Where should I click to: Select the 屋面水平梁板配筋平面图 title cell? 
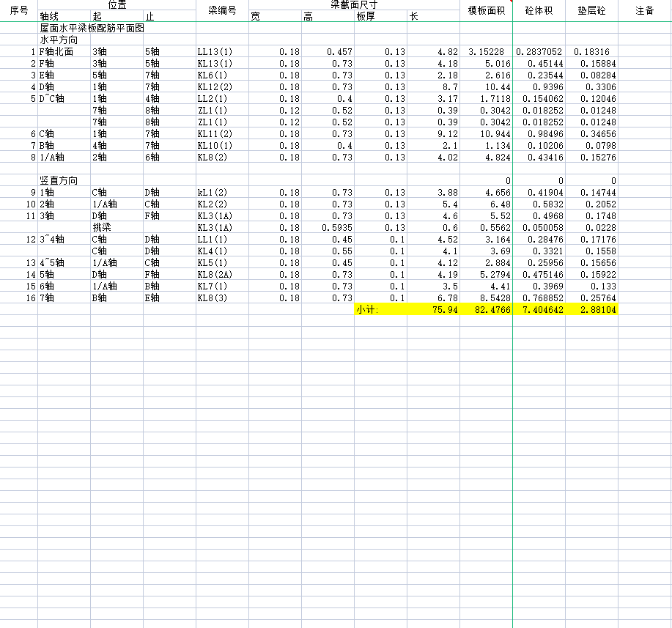[92, 28]
